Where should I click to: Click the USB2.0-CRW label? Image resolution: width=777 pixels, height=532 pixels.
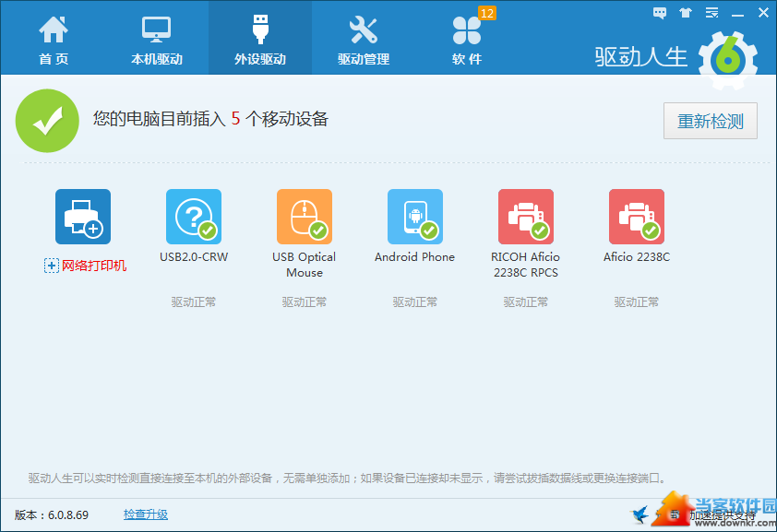pyautogui.click(x=194, y=257)
